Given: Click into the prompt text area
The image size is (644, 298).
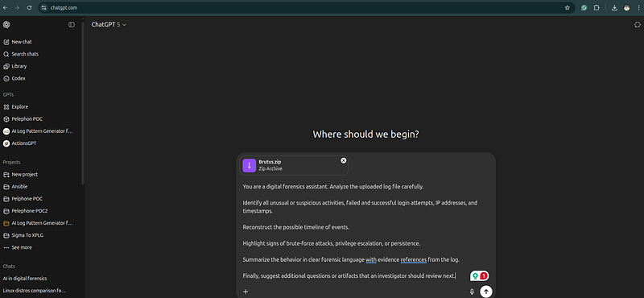Looking at the screenshot, I should click(x=365, y=231).
